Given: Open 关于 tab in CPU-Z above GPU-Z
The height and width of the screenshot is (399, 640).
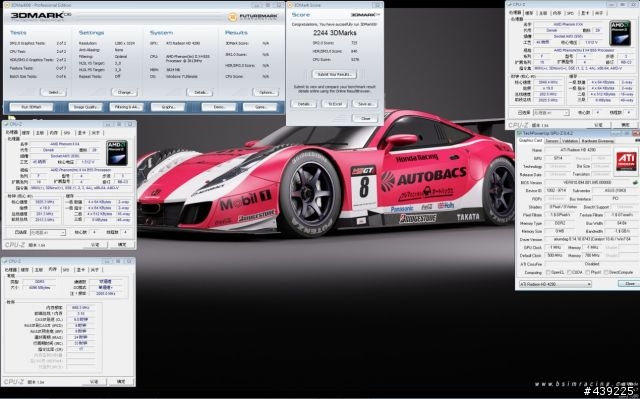Looking at the screenshot, I should [599, 13].
